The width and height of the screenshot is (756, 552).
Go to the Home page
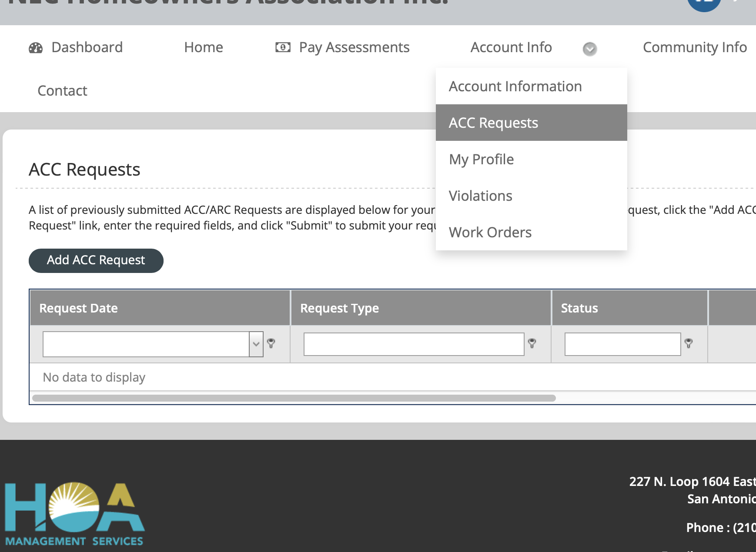click(x=203, y=47)
